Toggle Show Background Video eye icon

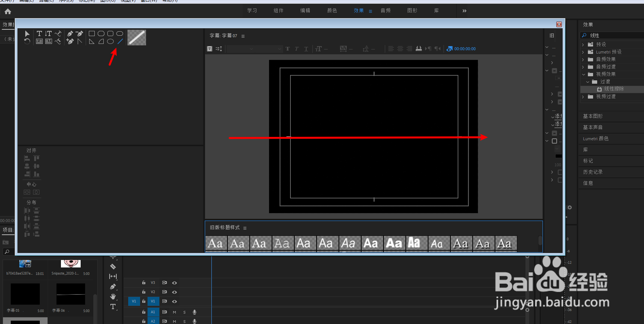coord(449,49)
